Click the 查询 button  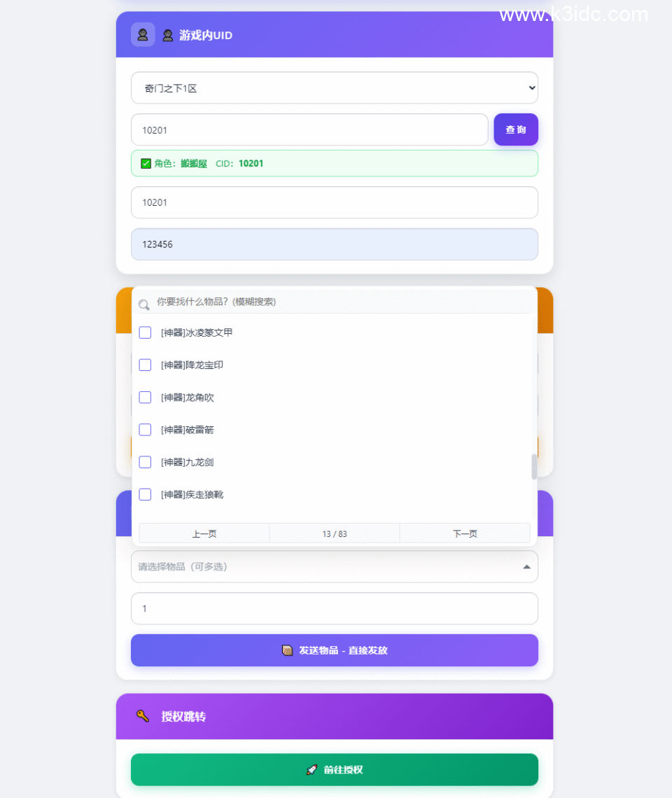point(516,129)
